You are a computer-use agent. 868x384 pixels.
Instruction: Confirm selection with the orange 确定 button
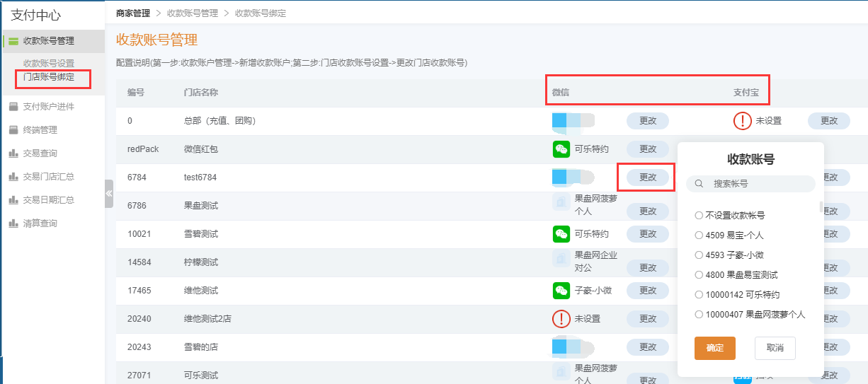[714, 348]
